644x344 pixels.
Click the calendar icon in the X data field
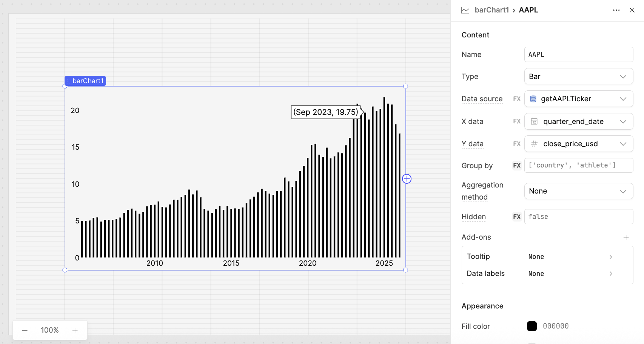534,121
